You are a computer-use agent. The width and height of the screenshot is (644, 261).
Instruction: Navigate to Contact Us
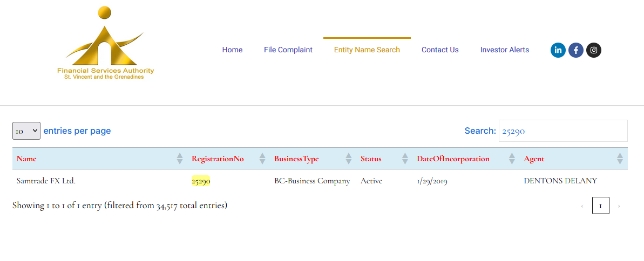tap(440, 50)
